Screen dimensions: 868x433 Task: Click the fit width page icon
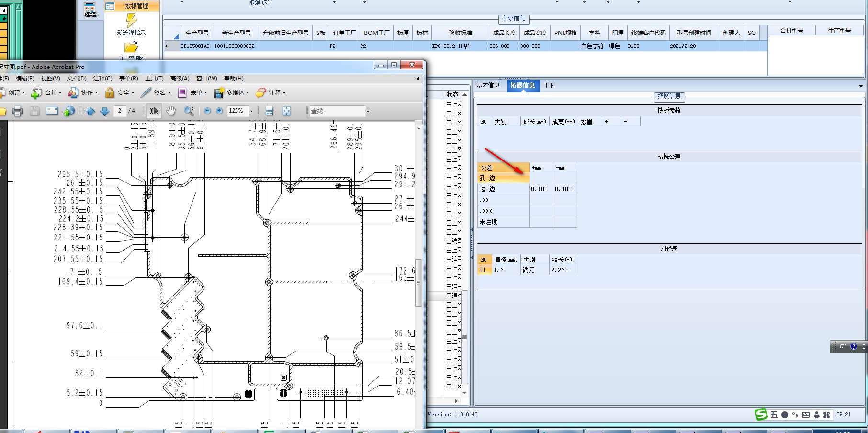[269, 111]
